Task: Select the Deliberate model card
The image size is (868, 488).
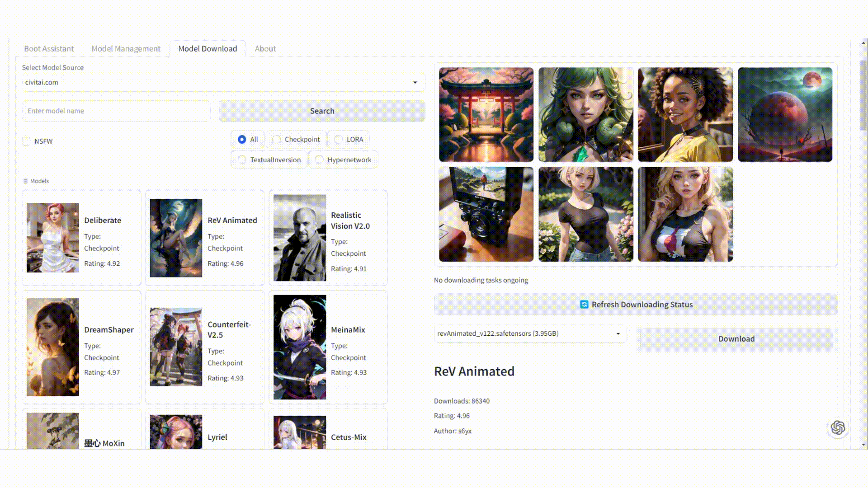Action: click(81, 238)
